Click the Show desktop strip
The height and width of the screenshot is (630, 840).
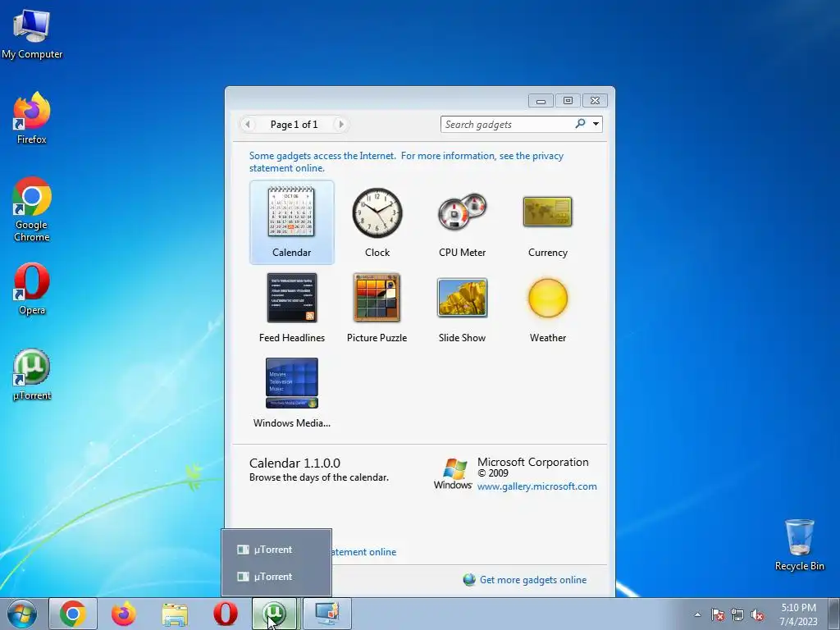(x=834, y=614)
